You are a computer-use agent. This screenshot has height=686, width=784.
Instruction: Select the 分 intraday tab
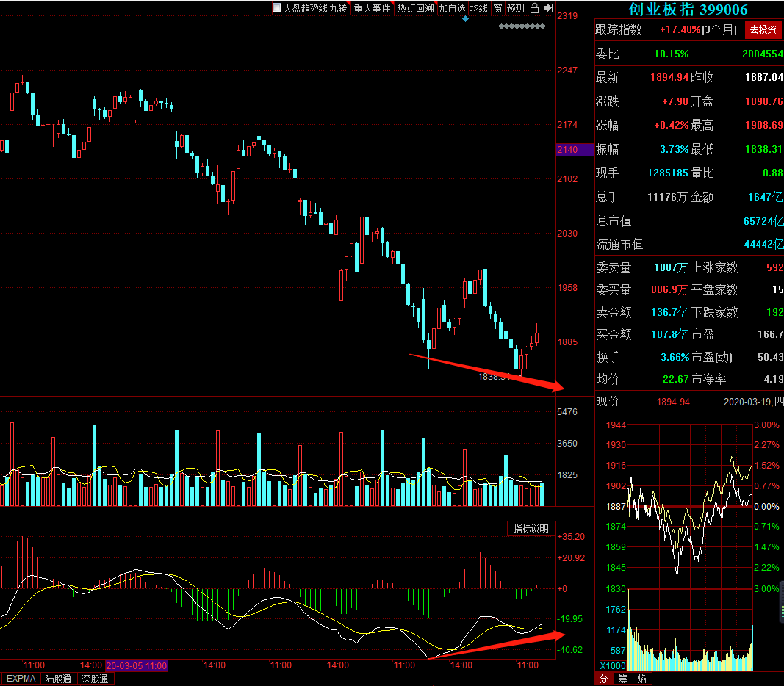(604, 679)
